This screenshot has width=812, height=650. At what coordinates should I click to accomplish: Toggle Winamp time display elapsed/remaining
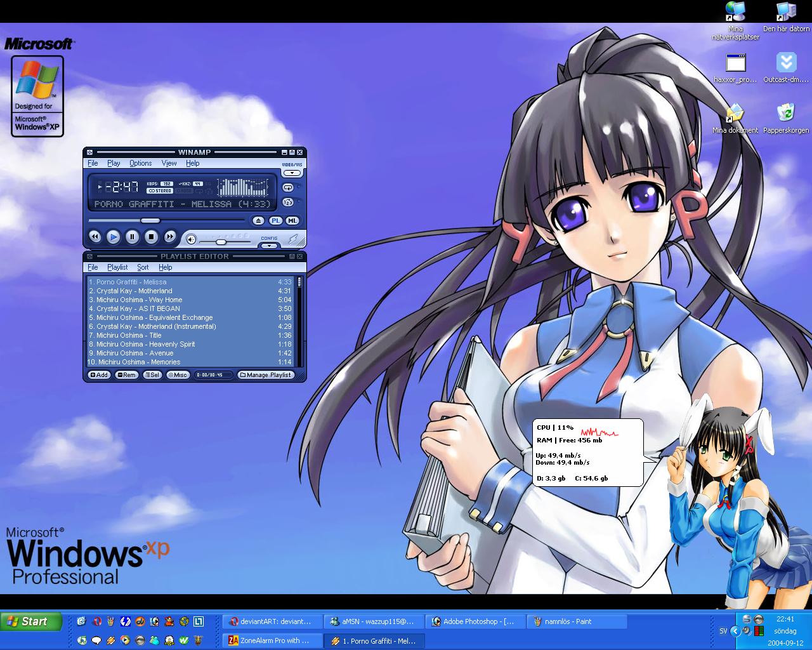121,187
